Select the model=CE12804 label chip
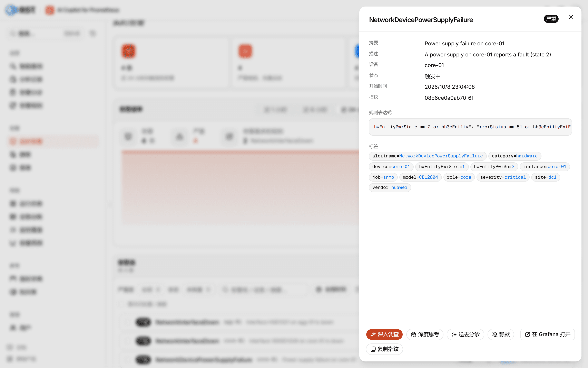 pos(420,177)
